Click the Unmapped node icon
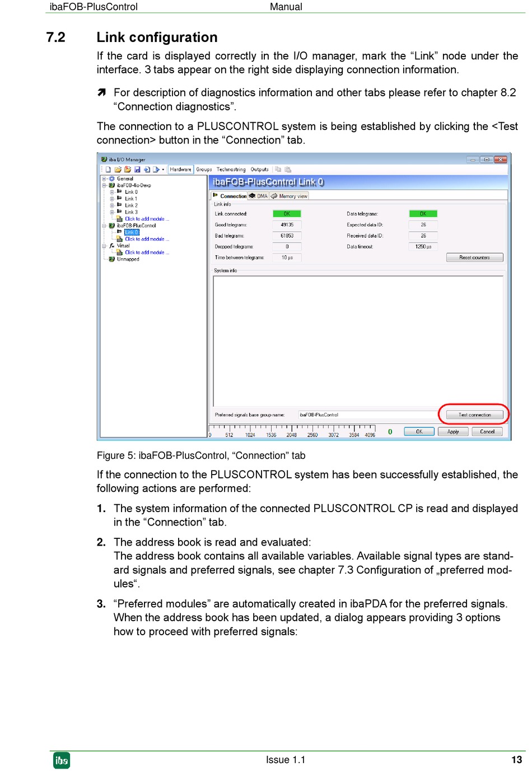 click(111, 259)
